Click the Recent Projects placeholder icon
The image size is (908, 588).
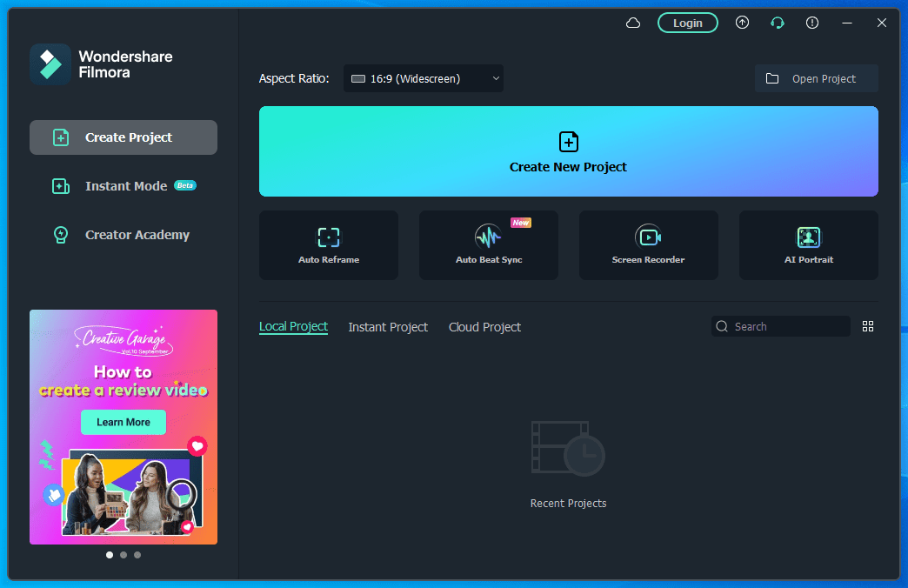coord(568,448)
